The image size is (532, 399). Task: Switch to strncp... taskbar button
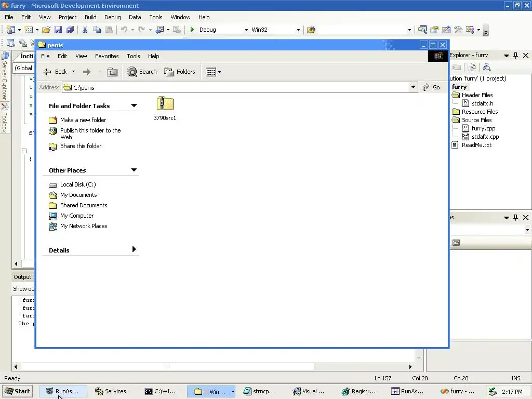(260, 391)
